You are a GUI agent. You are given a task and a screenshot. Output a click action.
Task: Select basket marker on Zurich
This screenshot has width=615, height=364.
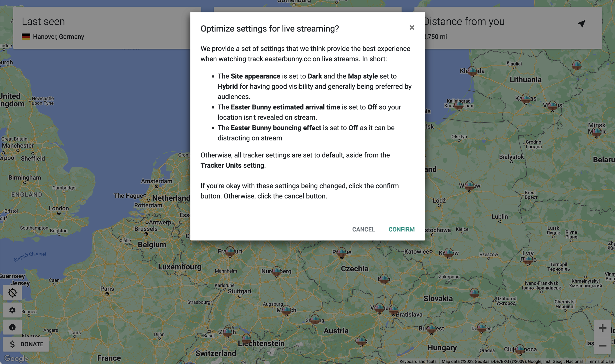(x=227, y=332)
